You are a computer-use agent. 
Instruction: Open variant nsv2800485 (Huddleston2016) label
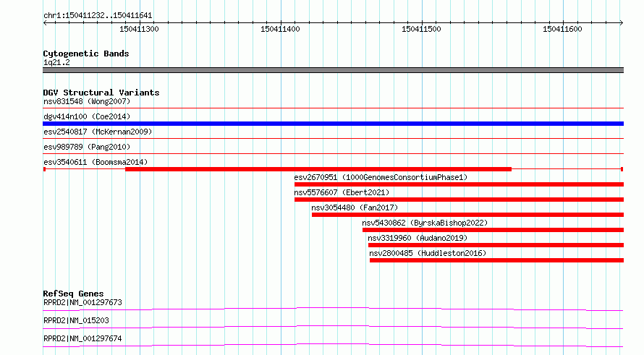tap(428, 253)
